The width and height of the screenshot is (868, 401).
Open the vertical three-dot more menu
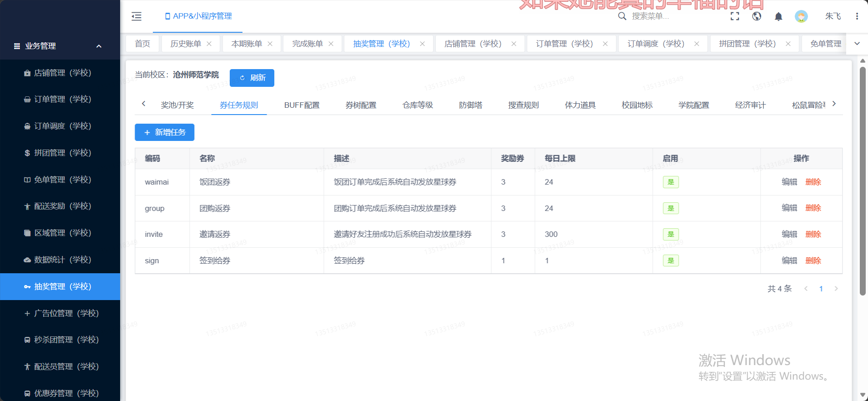pos(857,16)
